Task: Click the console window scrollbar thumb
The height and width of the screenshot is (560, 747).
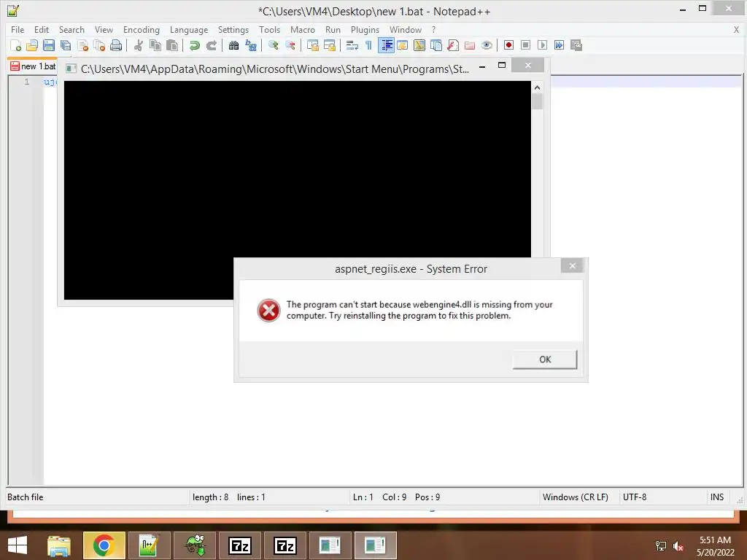Action: tap(538, 101)
